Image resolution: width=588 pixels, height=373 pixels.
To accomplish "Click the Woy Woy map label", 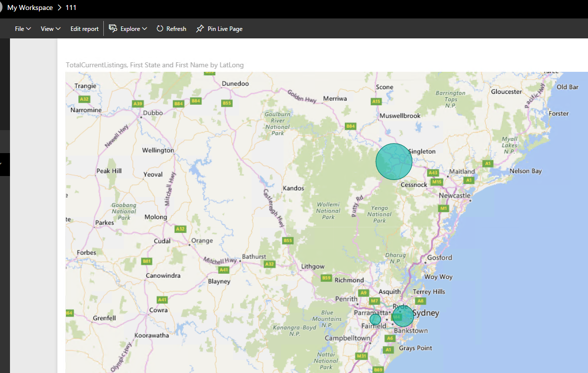I will pyautogui.click(x=438, y=277).
